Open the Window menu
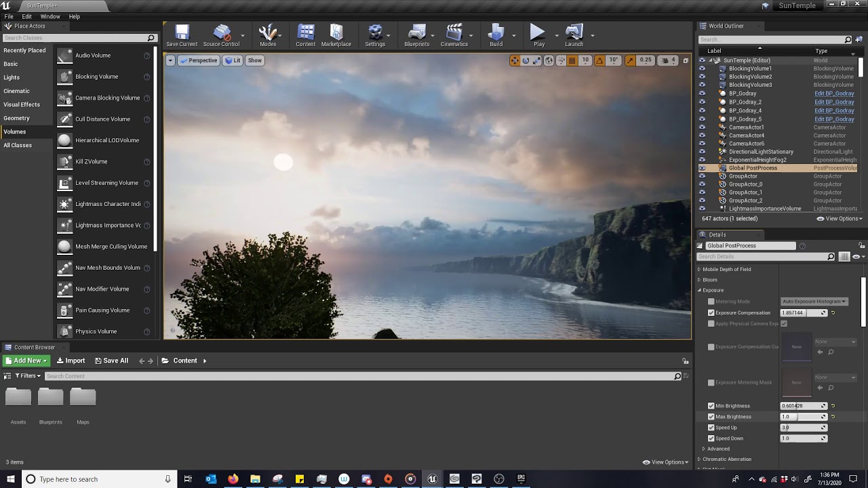The height and width of the screenshot is (488, 868). pyautogui.click(x=50, y=16)
